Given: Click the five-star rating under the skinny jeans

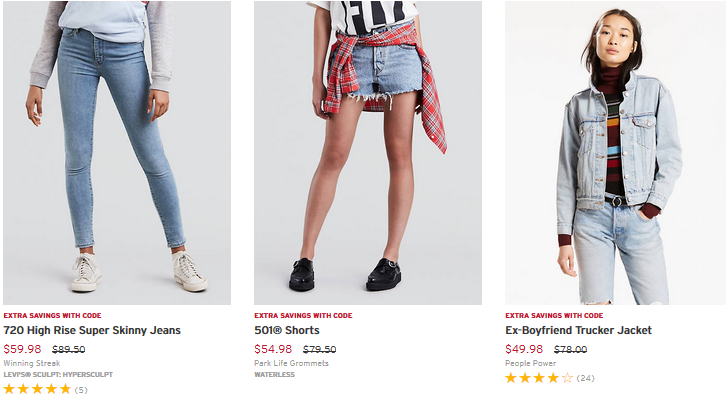Looking at the screenshot, I should [37, 389].
